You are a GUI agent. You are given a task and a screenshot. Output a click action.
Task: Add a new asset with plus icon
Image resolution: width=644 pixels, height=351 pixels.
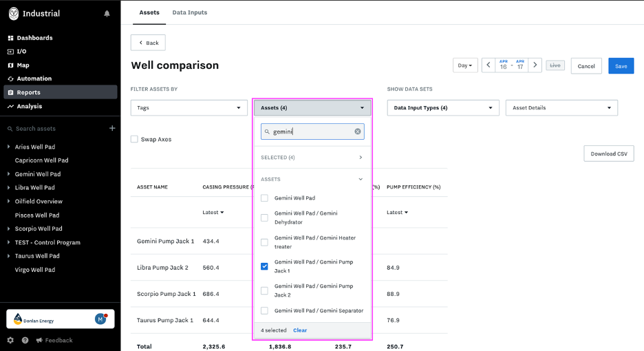[x=112, y=128]
